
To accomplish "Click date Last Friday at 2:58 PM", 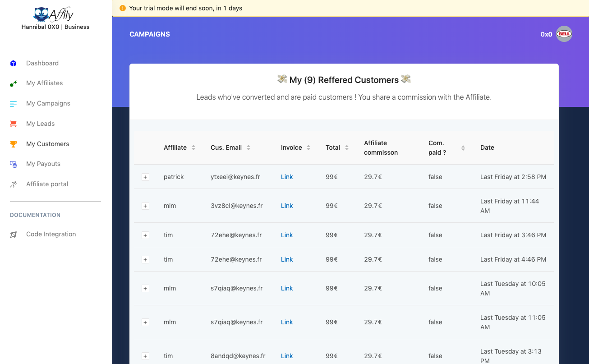I will (x=513, y=177).
